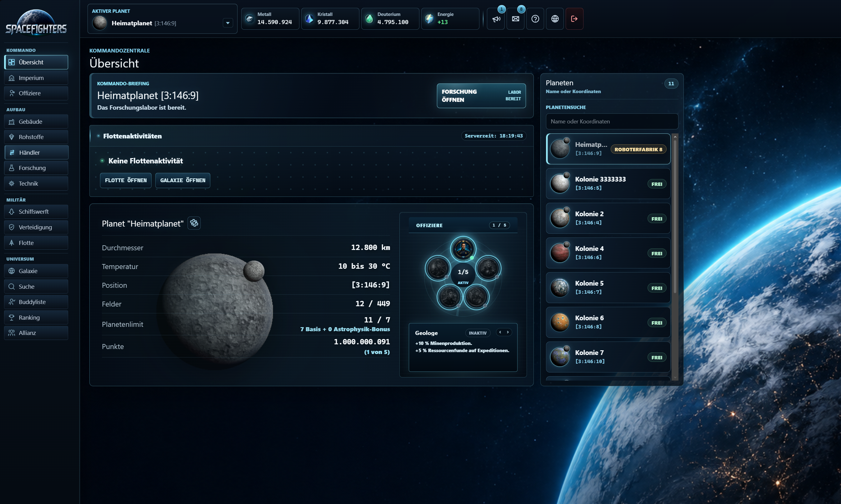This screenshot has height=504, width=841.
Task: Select Kolonie 2 planet card
Action: (x=608, y=218)
